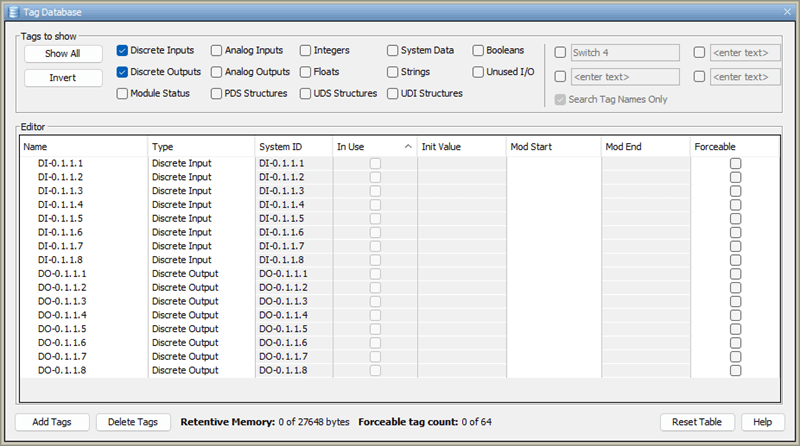Open Help for the Tag Database
This screenshot has height=446, width=800.
click(x=762, y=422)
